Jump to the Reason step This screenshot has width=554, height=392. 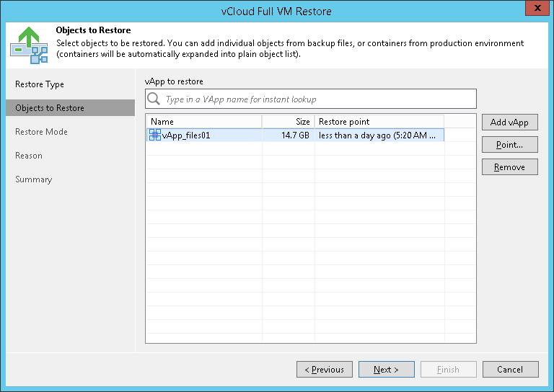pos(29,156)
